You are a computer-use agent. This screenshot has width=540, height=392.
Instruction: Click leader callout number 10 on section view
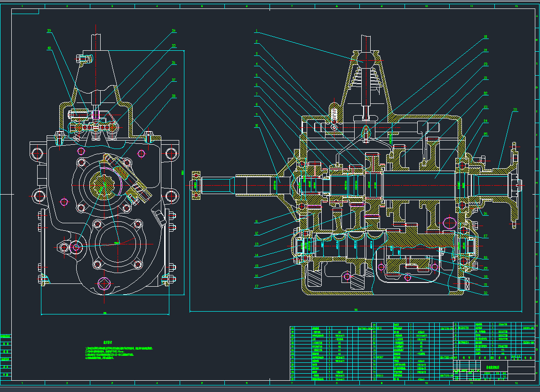[256, 125]
